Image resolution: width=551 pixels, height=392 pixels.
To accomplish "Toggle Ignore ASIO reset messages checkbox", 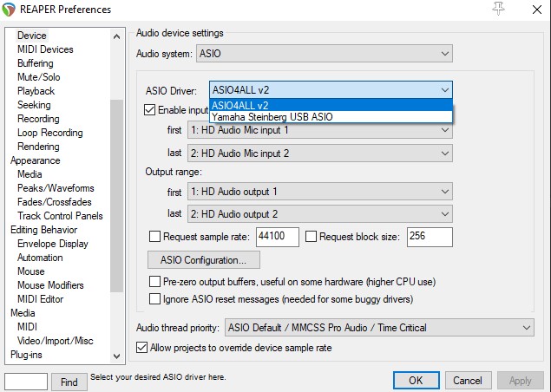I will click(x=155, y=299).
